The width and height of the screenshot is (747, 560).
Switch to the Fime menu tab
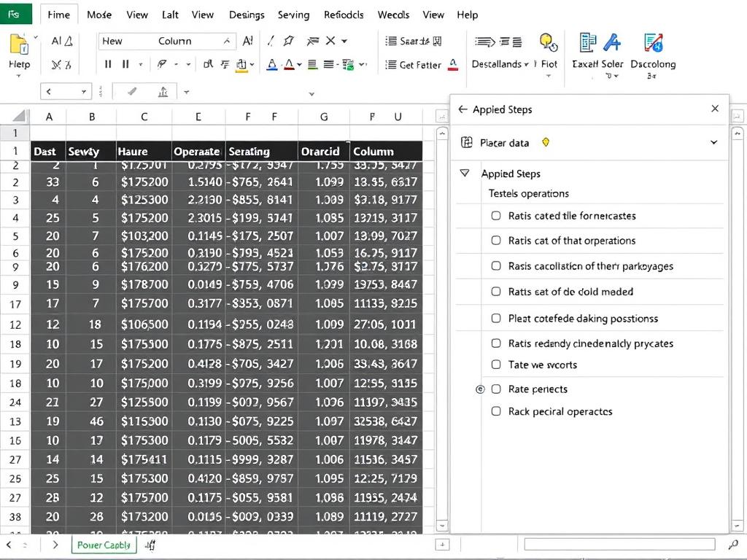(58, 14)
